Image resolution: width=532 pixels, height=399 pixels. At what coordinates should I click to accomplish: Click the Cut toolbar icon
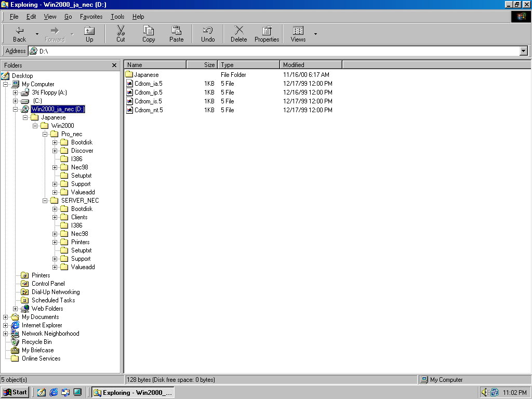[121, 34]
